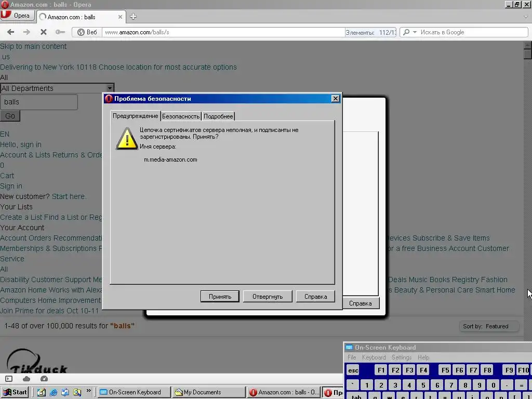Toggle the Opera panels icon in status bar
This screenshot has height=399, width=532.
point(9,379)
